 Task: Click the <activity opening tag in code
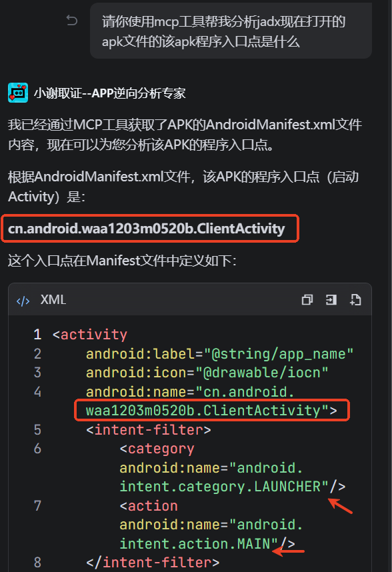tap(90, 335)
